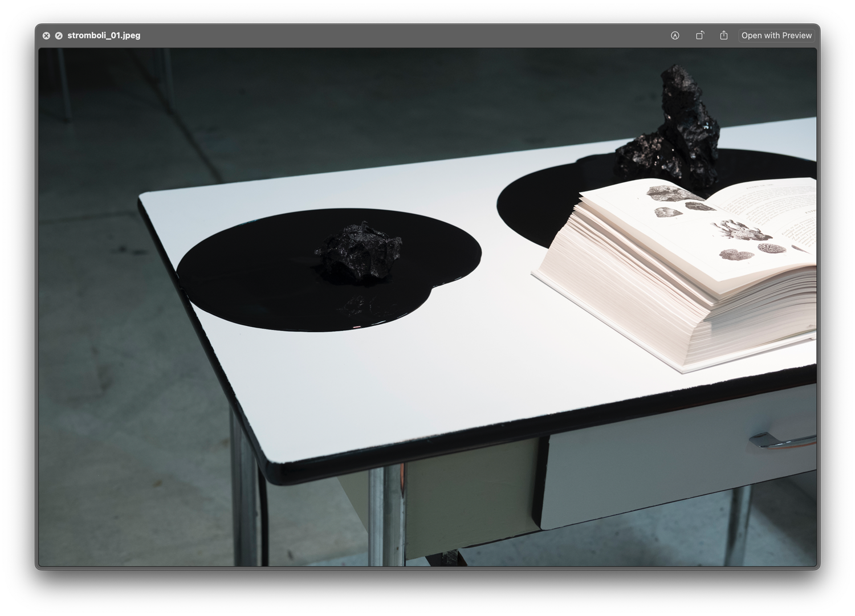Click the filename stromboli_01.jpeg
The image size is (855, 616).
tap(104, 35)
